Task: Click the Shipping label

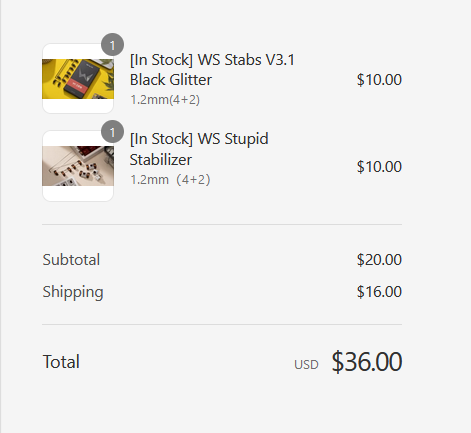Action: coord(73,292)
